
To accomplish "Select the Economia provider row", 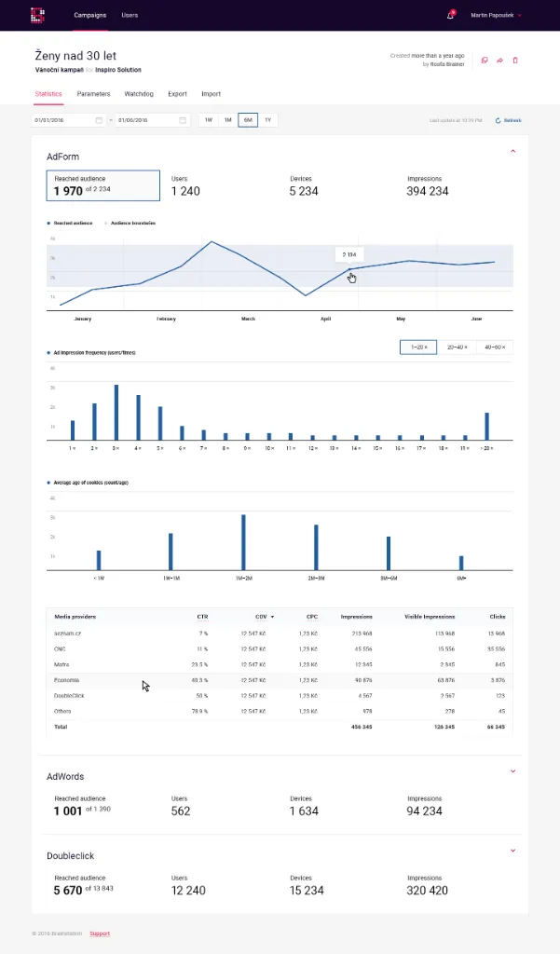I will tap(280, 680).
